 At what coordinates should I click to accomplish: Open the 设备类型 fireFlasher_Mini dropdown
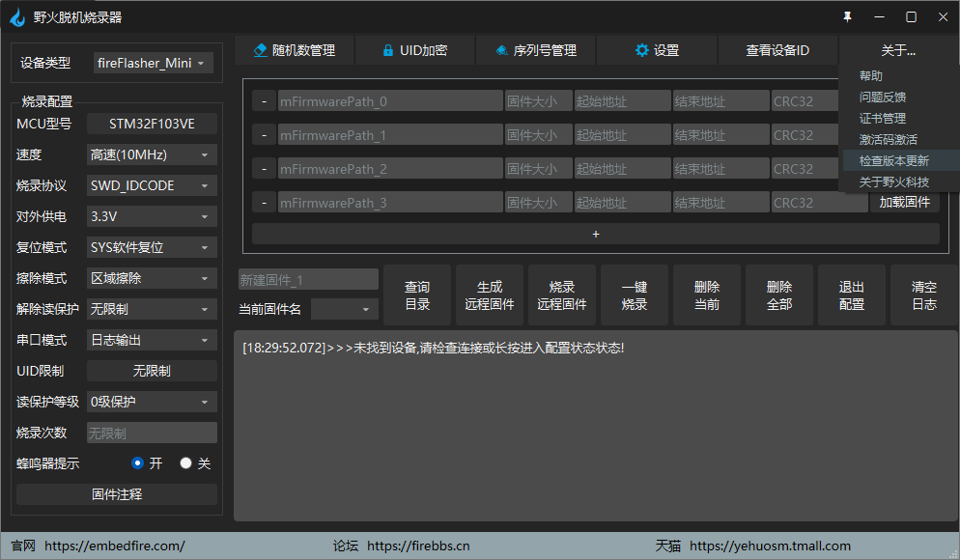click(154, 63)
